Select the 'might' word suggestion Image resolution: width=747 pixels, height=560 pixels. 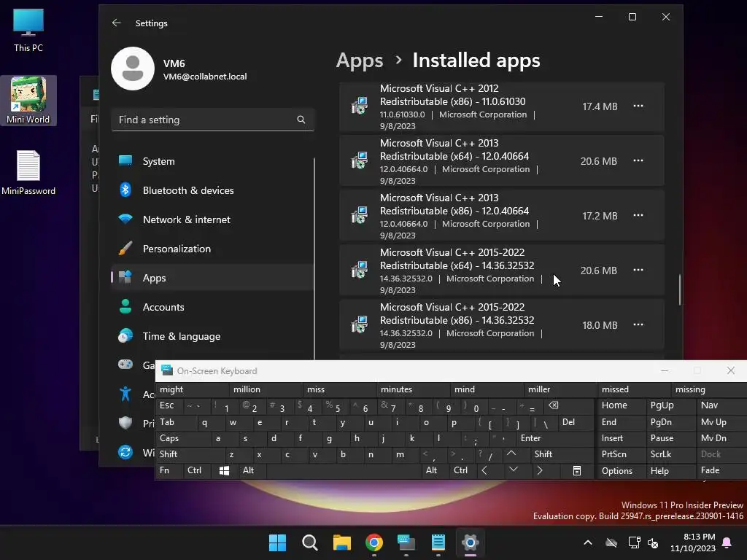click(192, 389)
